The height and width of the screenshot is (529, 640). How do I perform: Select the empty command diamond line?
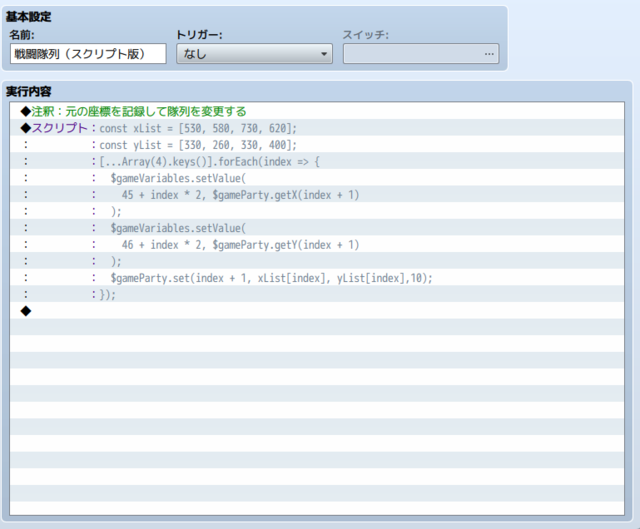coord(317,311)
